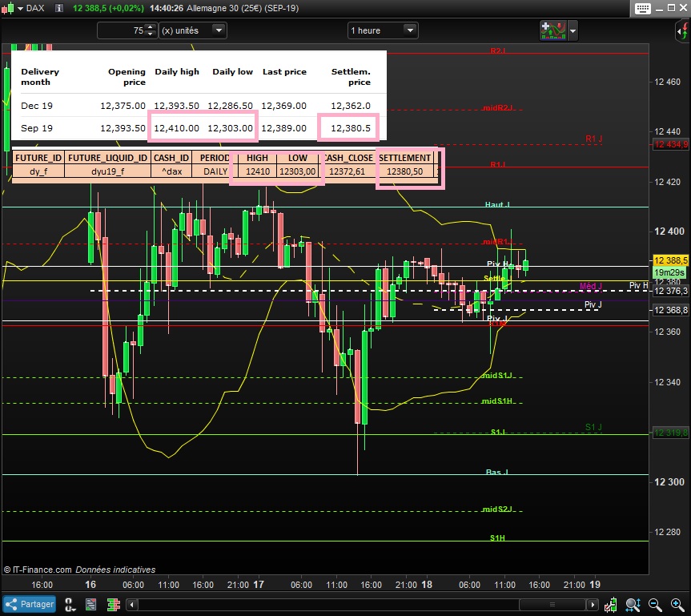Viewport: 691px width, 616px height.
Task: Open the 1 heure timeframe dropdown
Action: pos(383,30)
